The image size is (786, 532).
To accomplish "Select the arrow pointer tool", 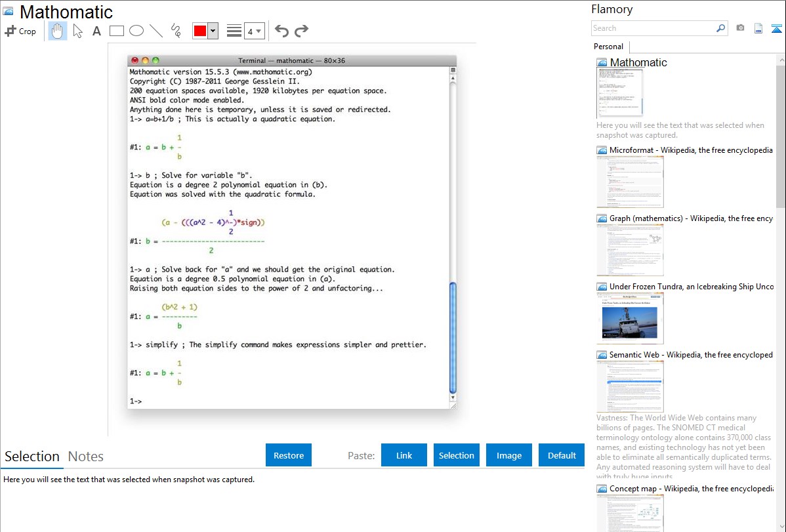I will tap(77, 31).
